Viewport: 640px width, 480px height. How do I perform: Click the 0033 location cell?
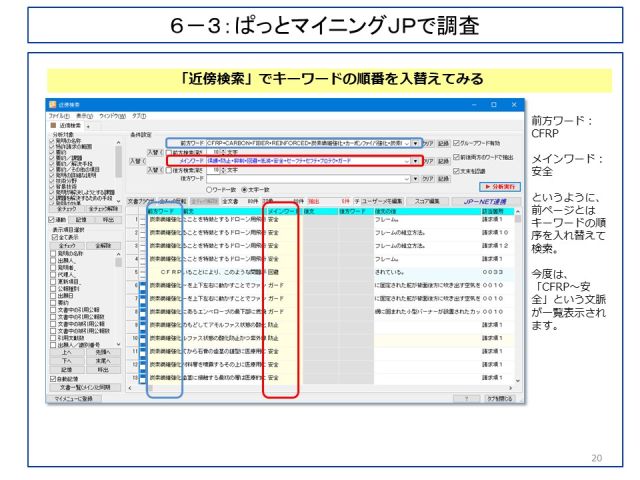point(498,272)
